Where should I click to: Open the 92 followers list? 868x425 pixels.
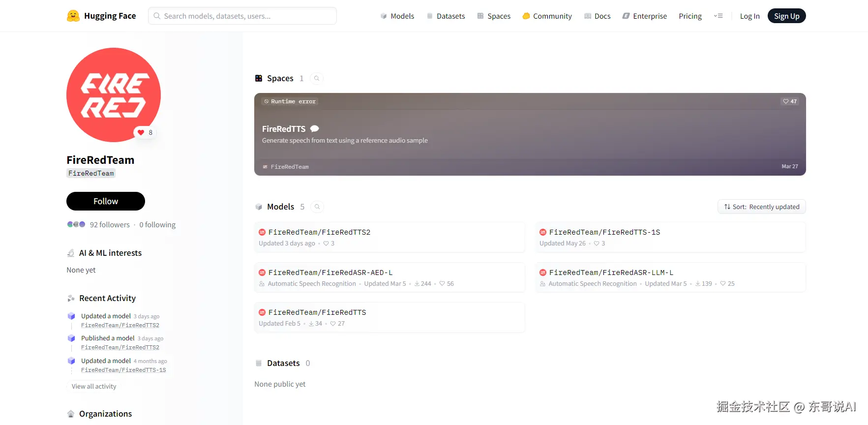(x=110, y=225)
